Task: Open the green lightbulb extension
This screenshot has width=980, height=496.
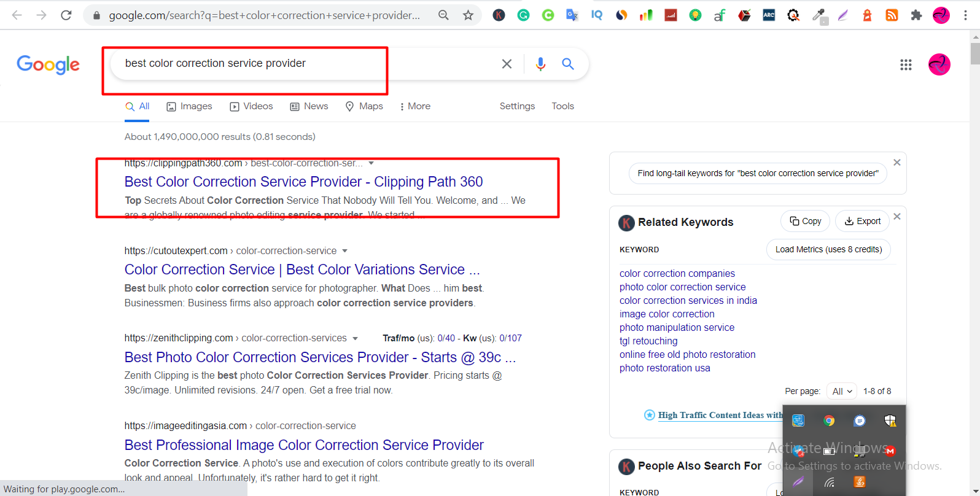Action: [695, 15]
